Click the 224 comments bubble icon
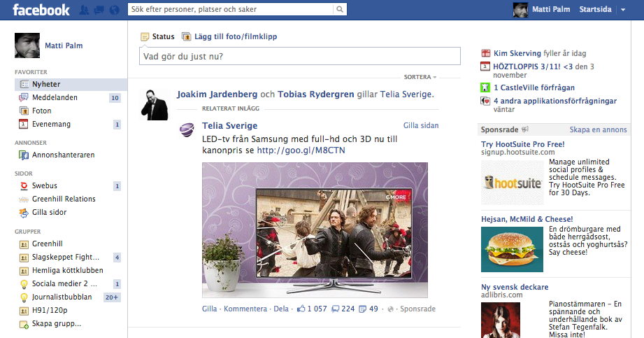 pyautogui.click(x=336, y=309)
